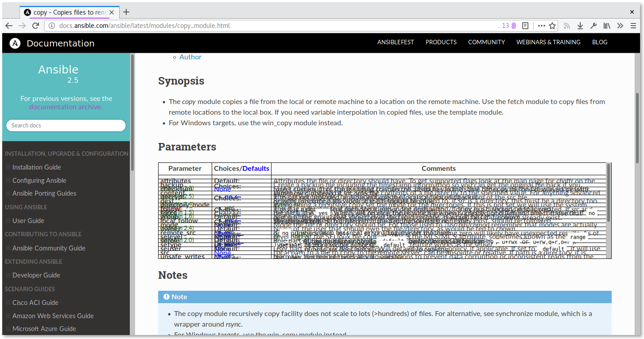644x339 pixels.
Task: Open the Firefox hamburger menu
Action: (633, 26)
